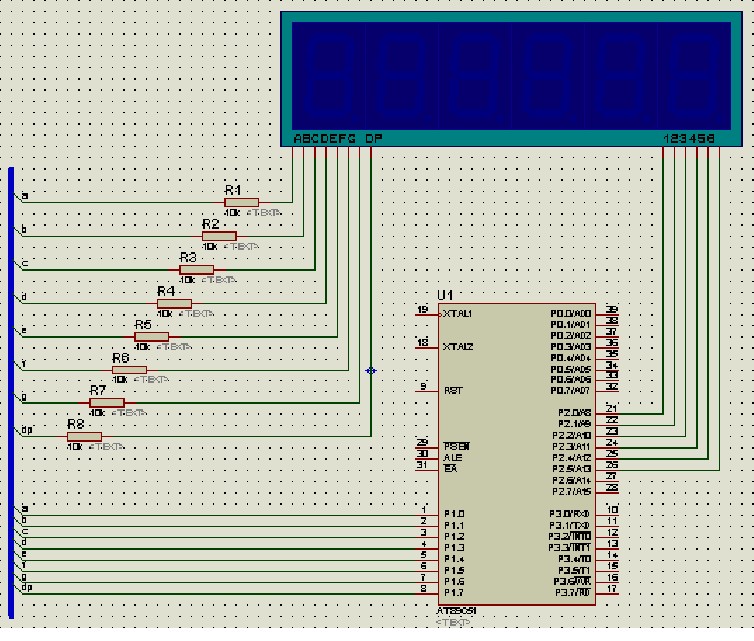Screen dimensions: 754x641
Task: Select resistor R8 near dp line
Action: (x=84, y=437)
